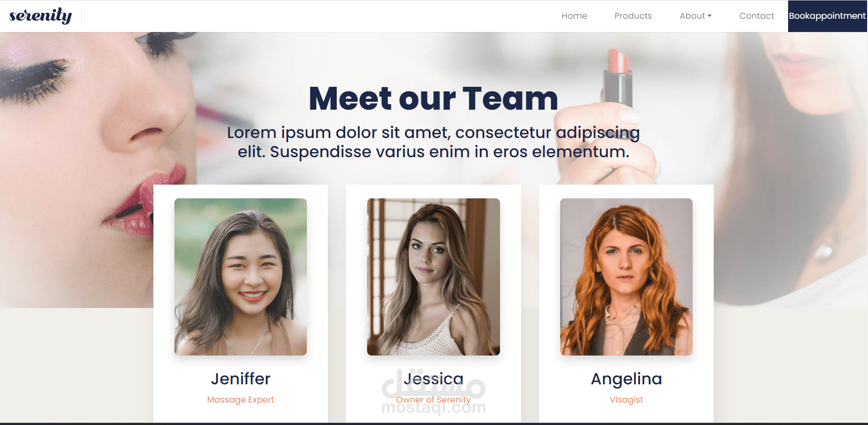Select Jessica's portrait photo
The height and width of the screenshot is (425, 868).
(x=433, y=277)
